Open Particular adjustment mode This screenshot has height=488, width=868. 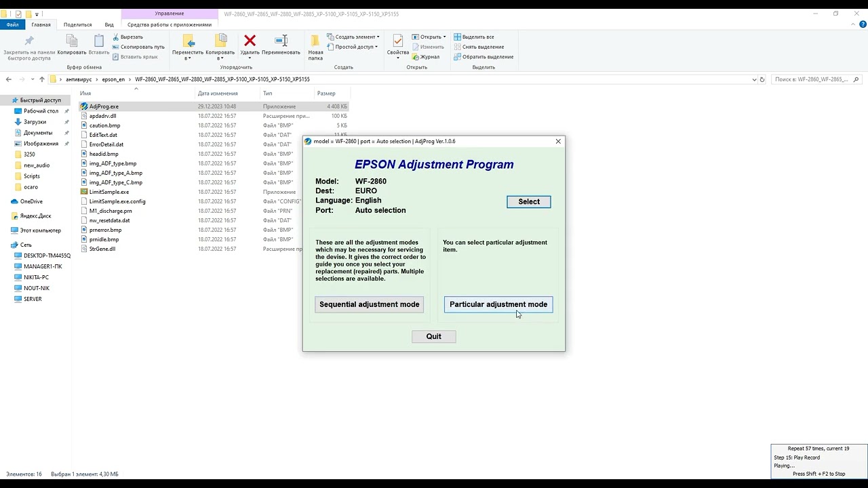tap(498, 304)
